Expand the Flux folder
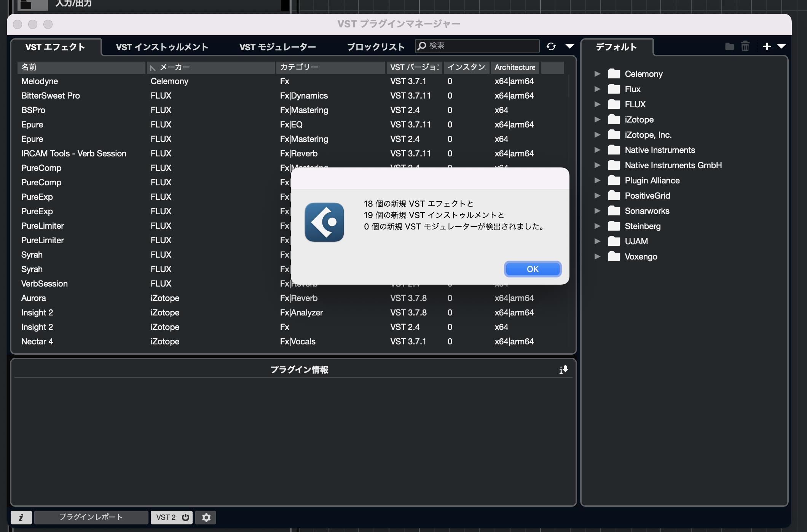The height and width of the screenshot is (532, 807). (x=597, y=89)
